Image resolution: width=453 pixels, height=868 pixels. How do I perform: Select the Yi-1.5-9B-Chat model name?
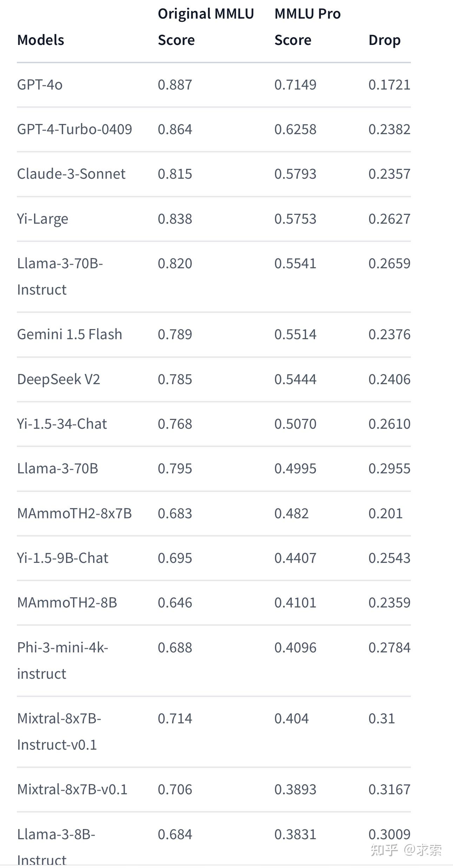(x=63, y=558)
